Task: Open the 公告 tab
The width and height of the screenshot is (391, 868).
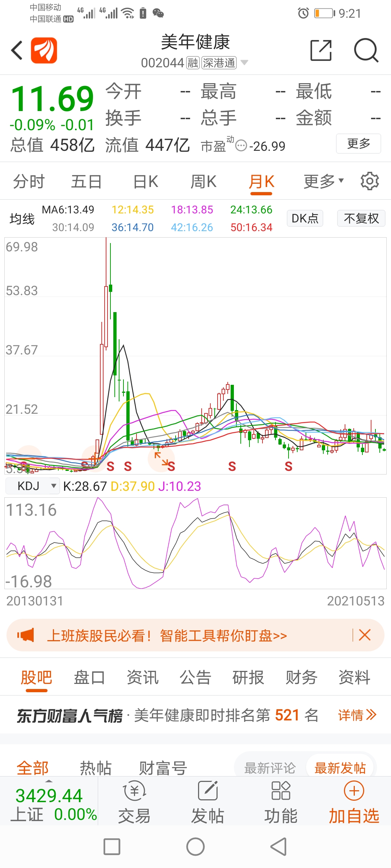Action: [x=195, y=677]
